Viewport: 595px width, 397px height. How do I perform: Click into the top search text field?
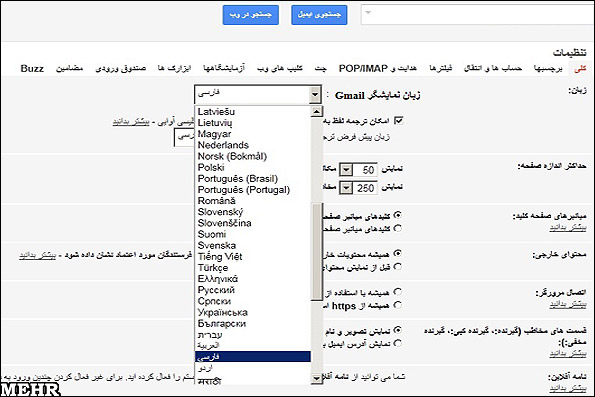coord(478,15)
